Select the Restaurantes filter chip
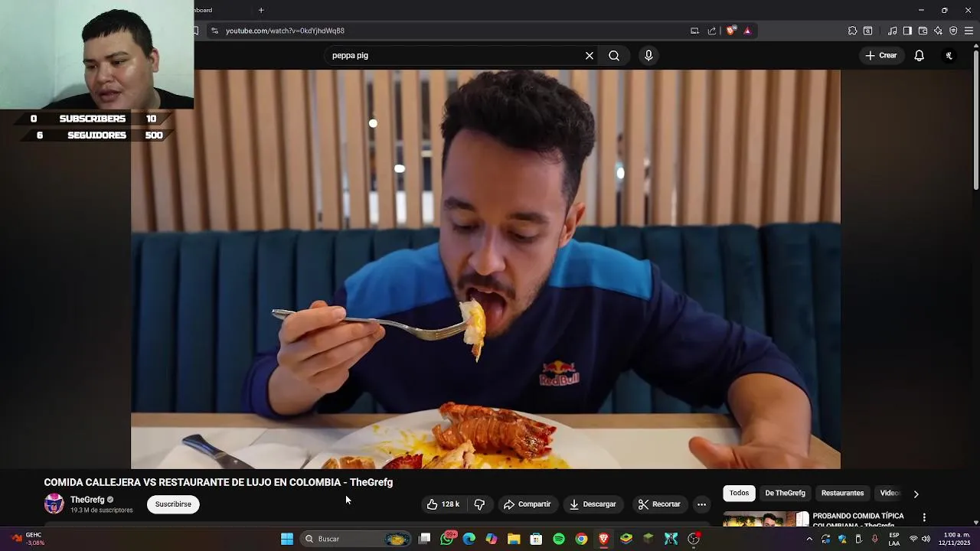 [x=842, y=494]
